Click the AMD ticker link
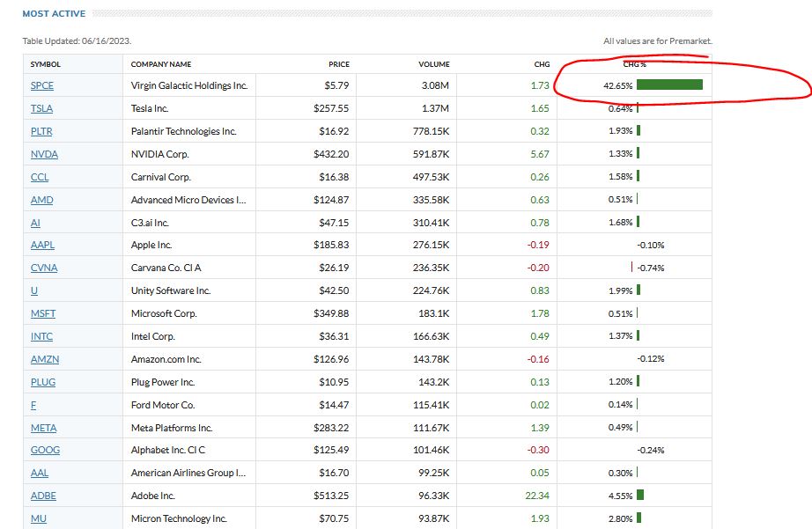 pos(41,200)
